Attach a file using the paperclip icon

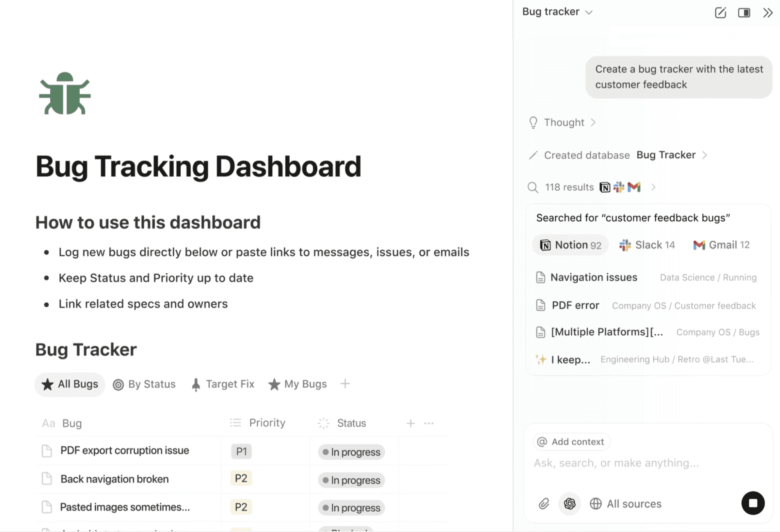tap(544, 504)
